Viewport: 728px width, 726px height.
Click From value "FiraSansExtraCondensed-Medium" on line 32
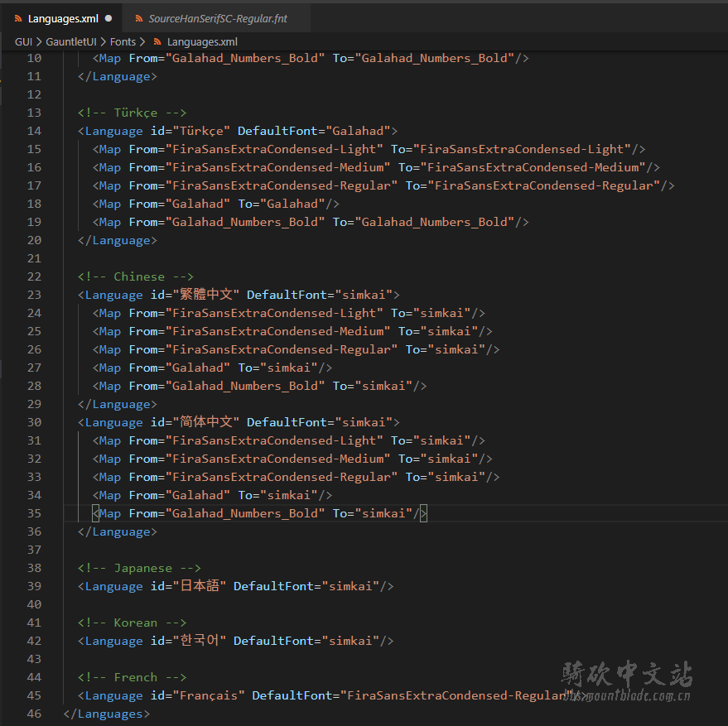278,459
